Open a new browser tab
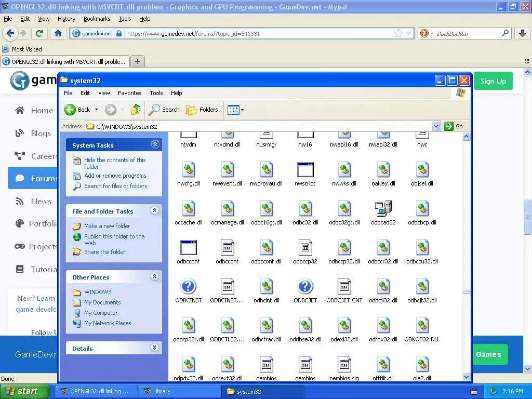This screenshot has height=399, width=532. click(137, 61)
